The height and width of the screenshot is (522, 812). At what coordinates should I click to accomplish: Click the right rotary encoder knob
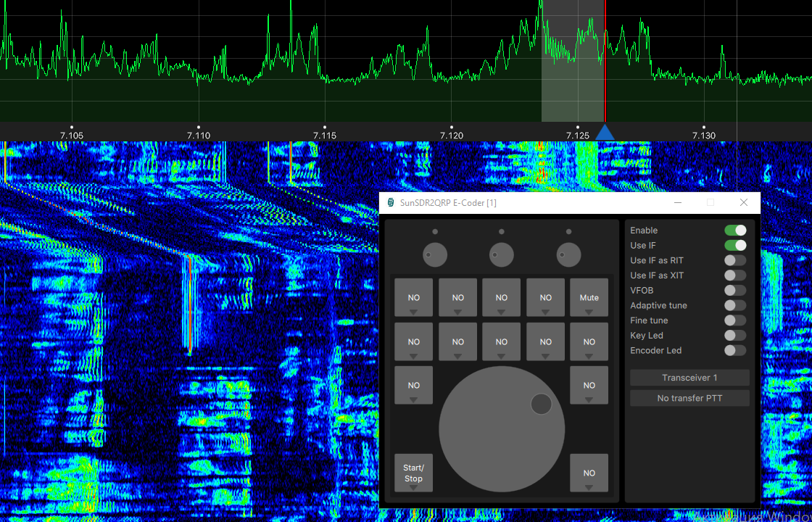(x=568, y=254)
